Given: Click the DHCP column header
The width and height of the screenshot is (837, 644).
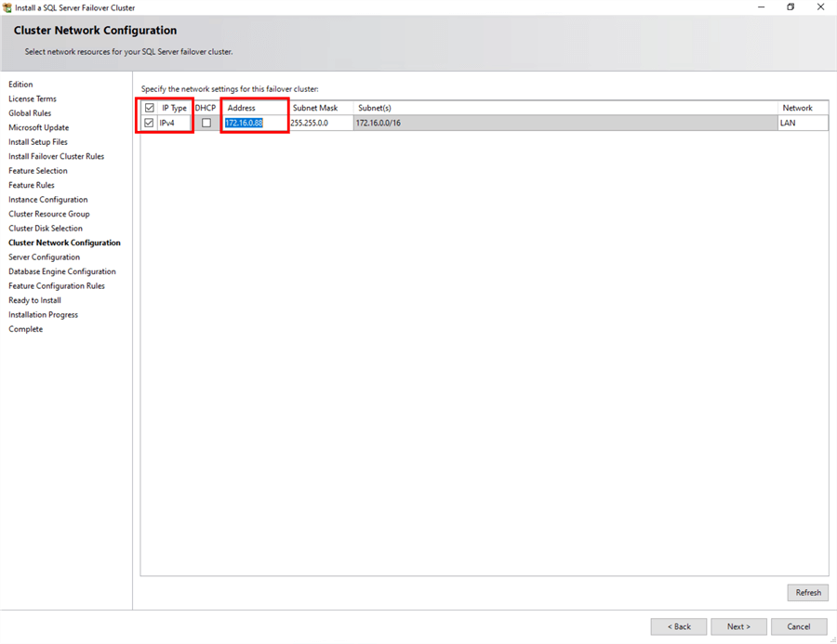Looking at the screenshot, I should (206, 108).
